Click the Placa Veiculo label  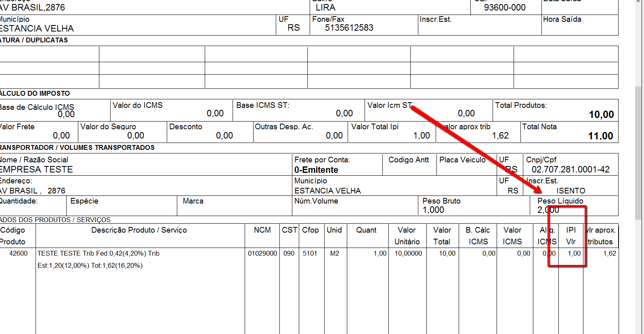(463, 160)
